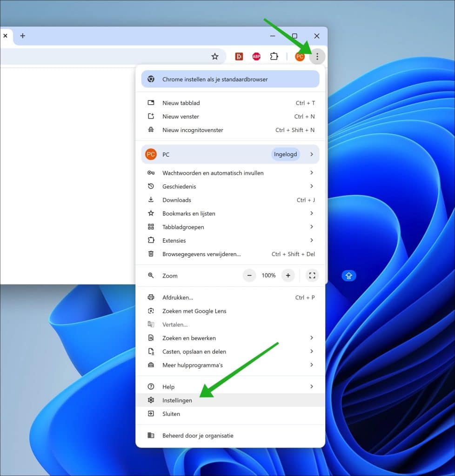Click the PC profile avatar in toolbar

[300, 56]
